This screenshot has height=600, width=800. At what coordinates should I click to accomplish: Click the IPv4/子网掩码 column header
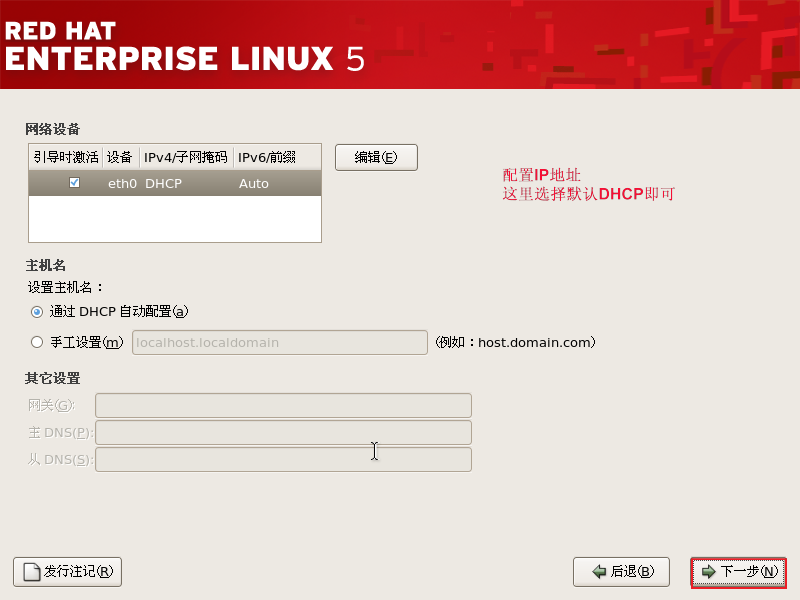(186, 157)
